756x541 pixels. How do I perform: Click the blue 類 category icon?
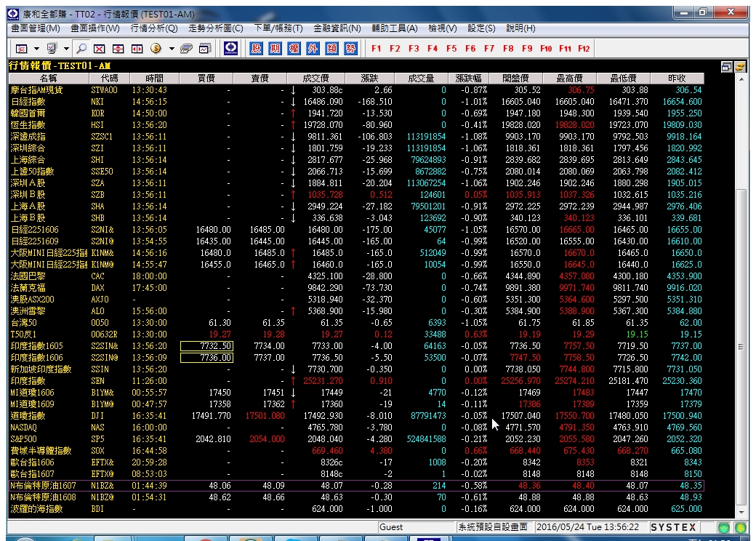(331, 48)
